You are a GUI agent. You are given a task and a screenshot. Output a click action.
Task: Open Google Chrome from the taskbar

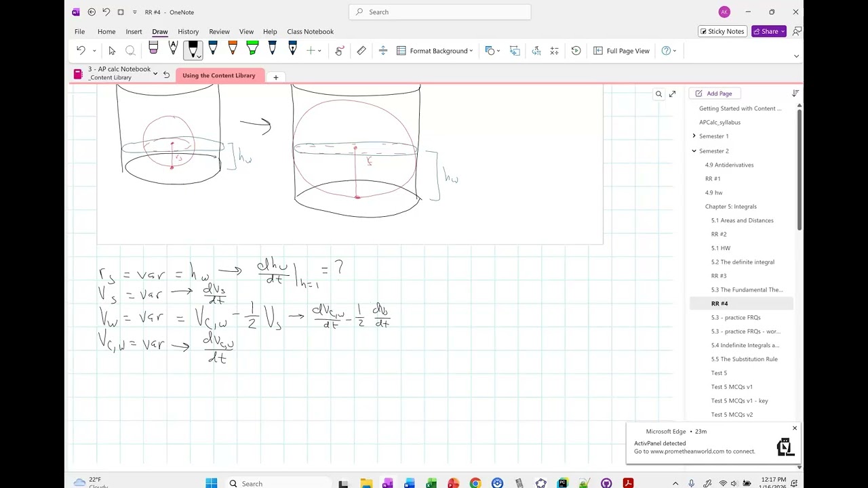pyautogui.click(x=475, y=483)
